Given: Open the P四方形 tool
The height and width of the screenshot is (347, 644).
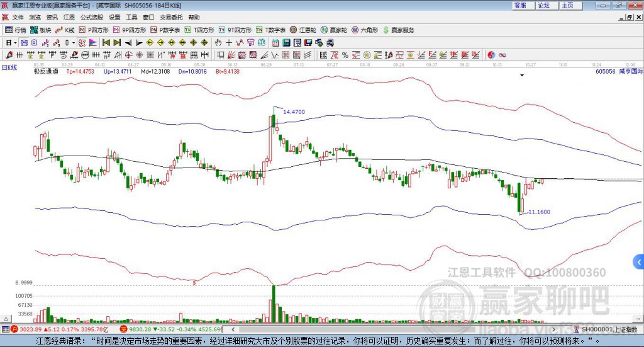Looking at the screenshot, I should [x=94, y=30].
